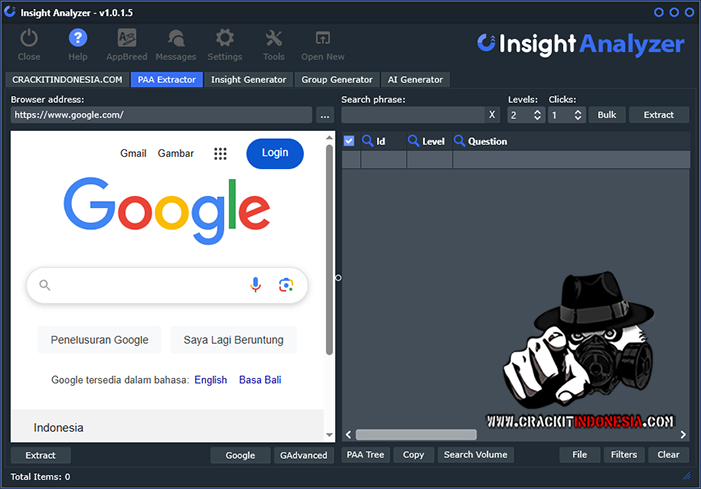Open the Messages toolbar icon
701x489 pixels.
click(x=176, y=39)
